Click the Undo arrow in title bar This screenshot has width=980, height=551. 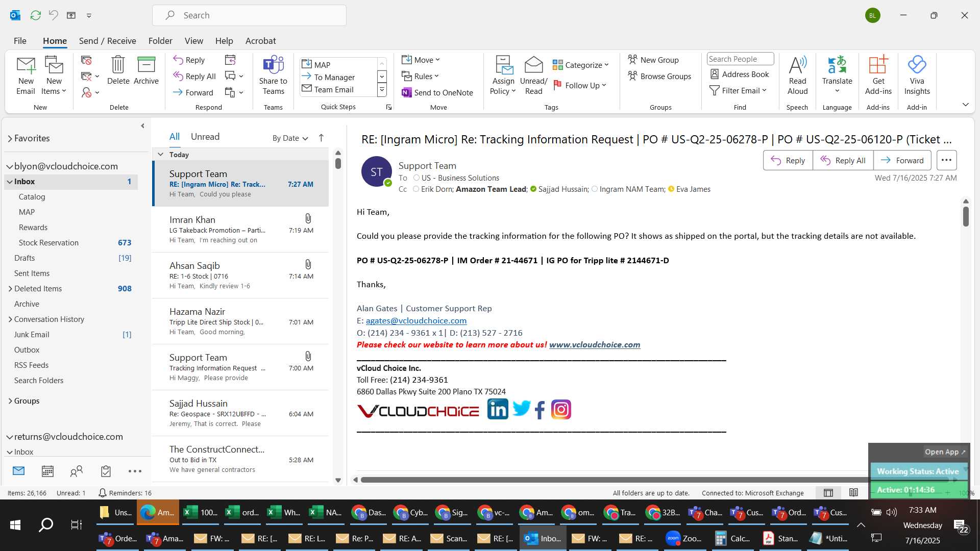point(53,15)
